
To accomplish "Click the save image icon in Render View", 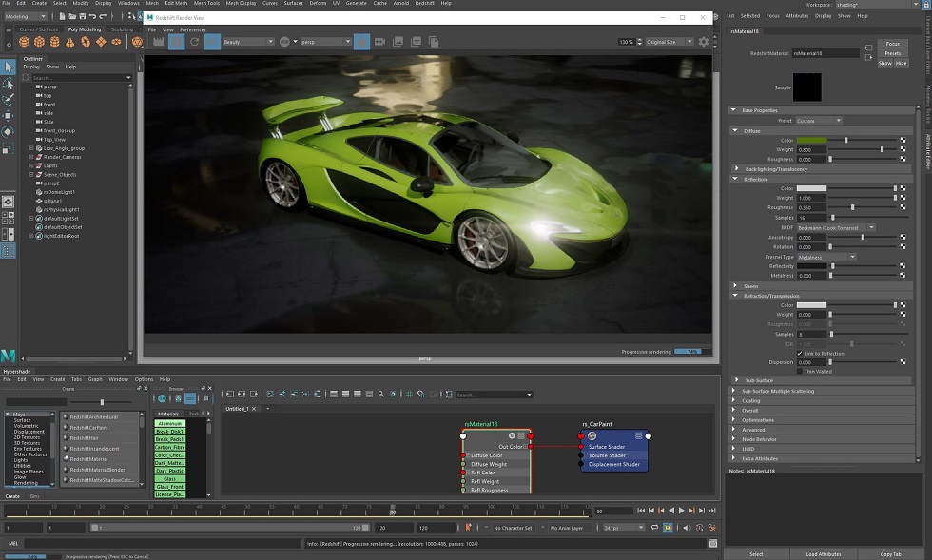I will [x=399, y=42].
